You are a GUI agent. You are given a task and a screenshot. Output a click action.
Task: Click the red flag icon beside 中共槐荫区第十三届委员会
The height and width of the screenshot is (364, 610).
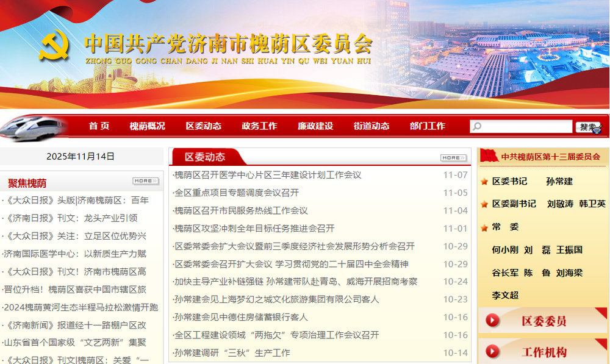(x=489, y=156)
